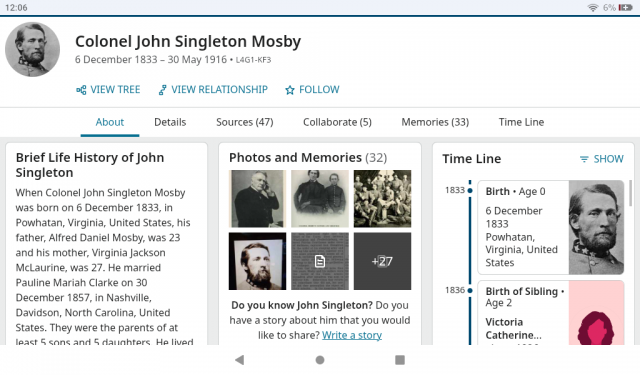Click the View Relationship link icon
The height and width of the screenshot is (375, 640).
coord(162,90)
